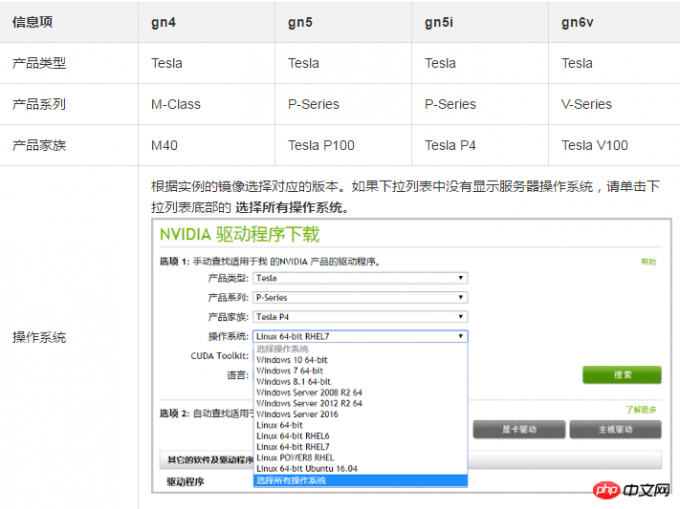The height and width of the screenshot is (509, 680).
Task: Click the green 搜索 button
Action: tap(622, 375)
